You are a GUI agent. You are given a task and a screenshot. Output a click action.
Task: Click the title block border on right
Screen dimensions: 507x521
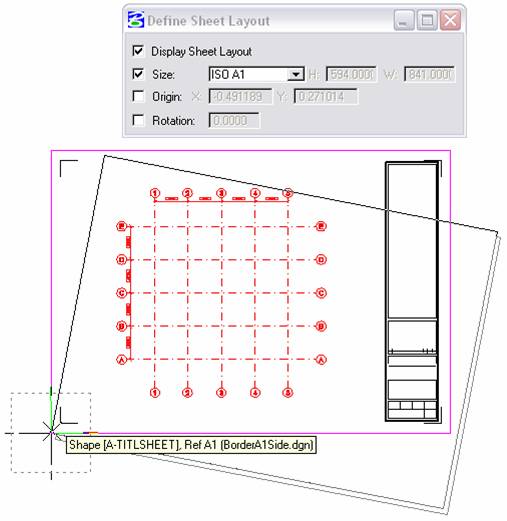(412, 291)
